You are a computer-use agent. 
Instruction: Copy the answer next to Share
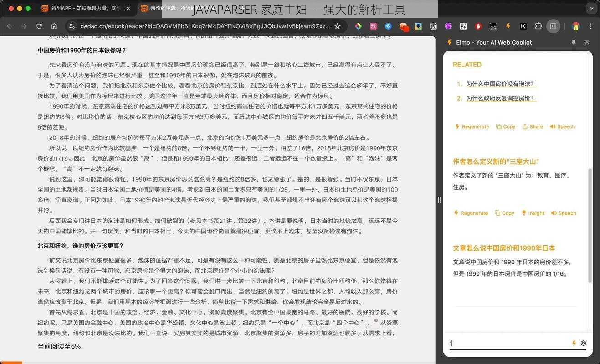tap(505, 126)
